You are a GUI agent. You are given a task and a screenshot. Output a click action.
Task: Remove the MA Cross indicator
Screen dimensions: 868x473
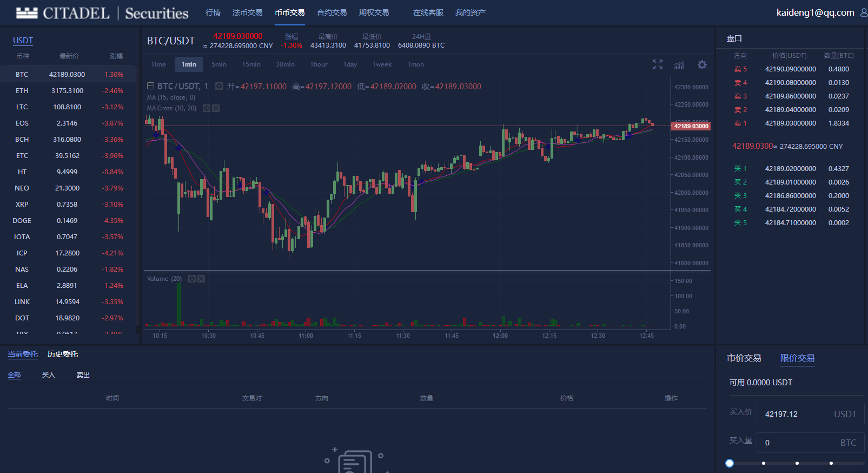coord(216,108)
